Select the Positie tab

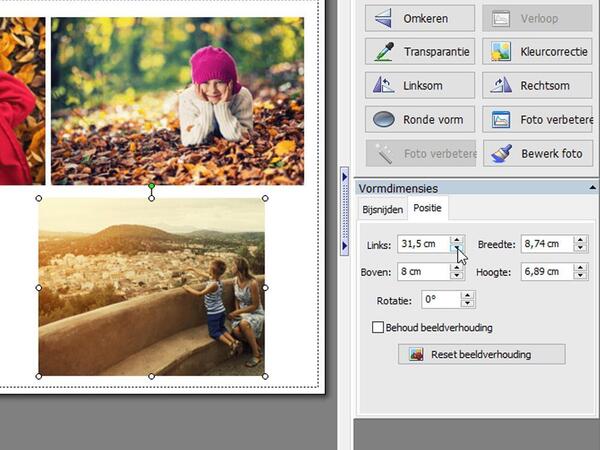[x=430, y=209]
